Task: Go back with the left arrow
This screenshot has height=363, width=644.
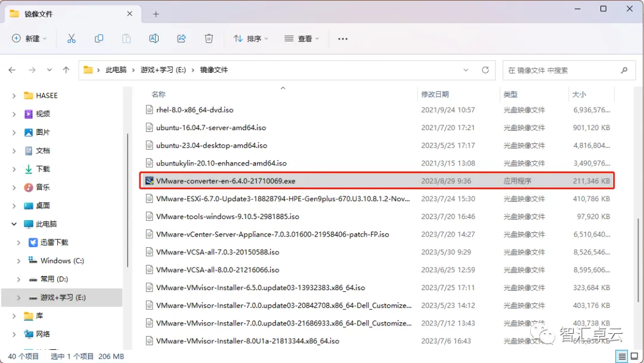Action: pyautogui.click(x=12, y=70)
